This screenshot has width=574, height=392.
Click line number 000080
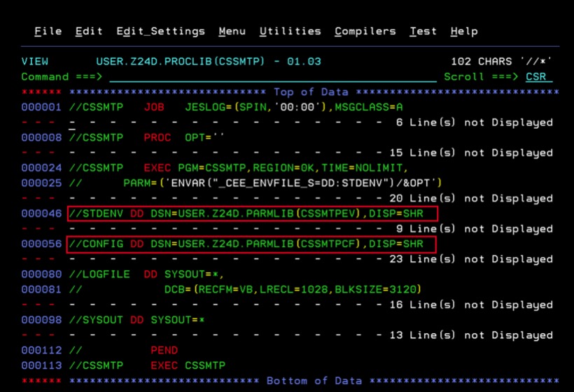coord(41,274)
